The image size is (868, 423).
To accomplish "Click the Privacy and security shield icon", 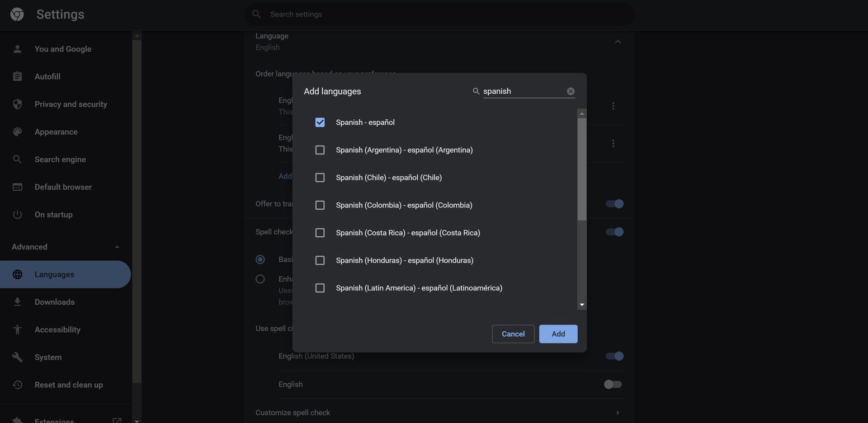I will (17, 104).
